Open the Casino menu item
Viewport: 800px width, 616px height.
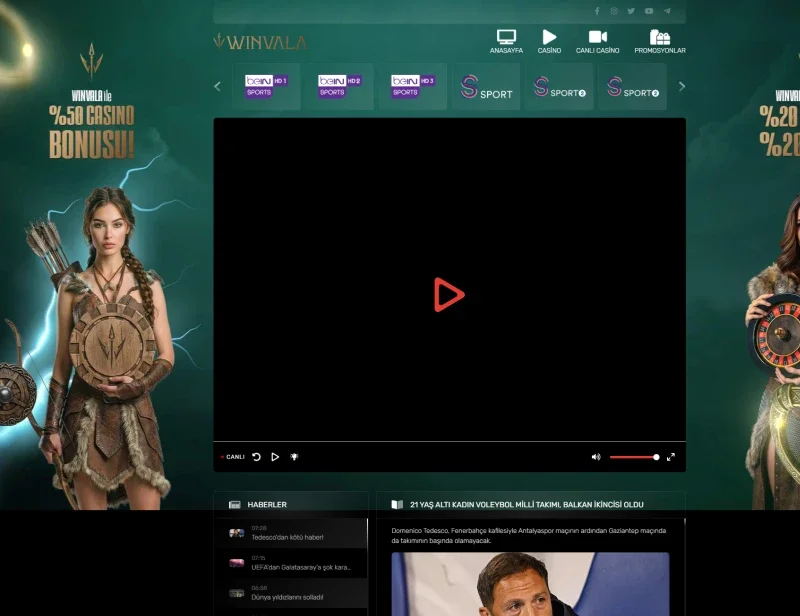(549, 41)
